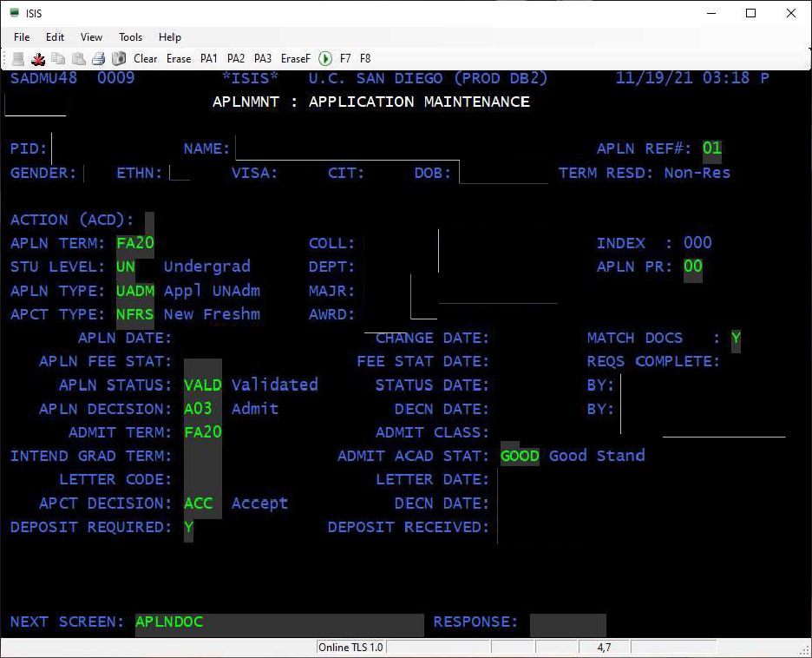Viewport: 812px width, 658px height.
Task: Click the window size grip corner
Action: [x=806, y=651]
